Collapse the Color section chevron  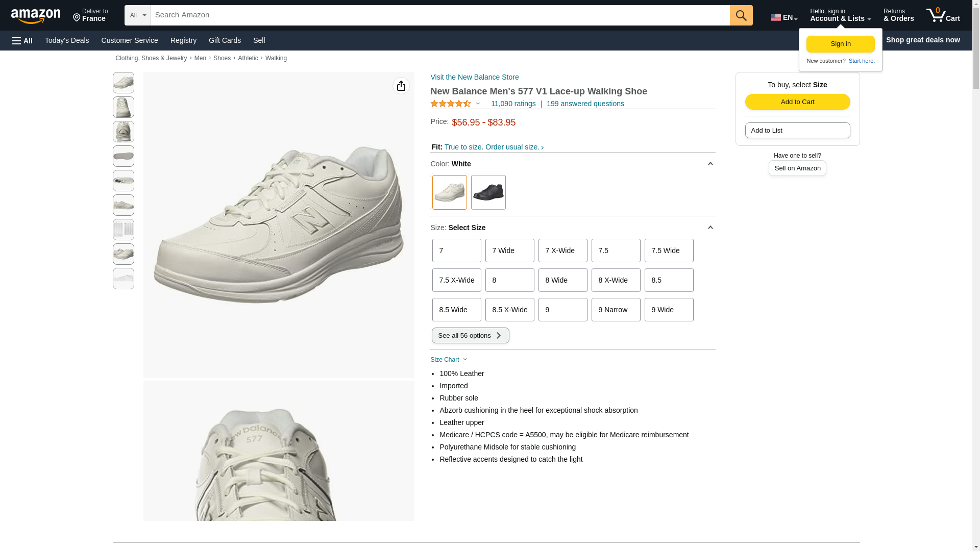point(710,164)
